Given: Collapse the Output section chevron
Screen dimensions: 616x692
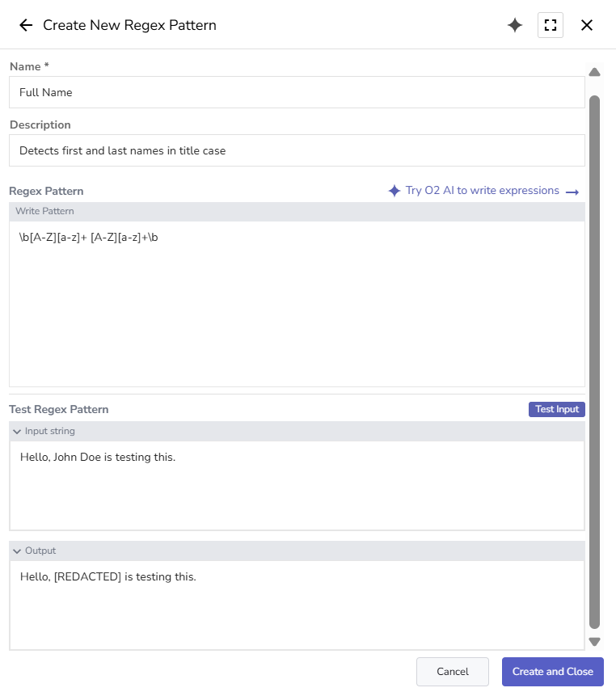Looking at the screenshot, I should 17,551.
